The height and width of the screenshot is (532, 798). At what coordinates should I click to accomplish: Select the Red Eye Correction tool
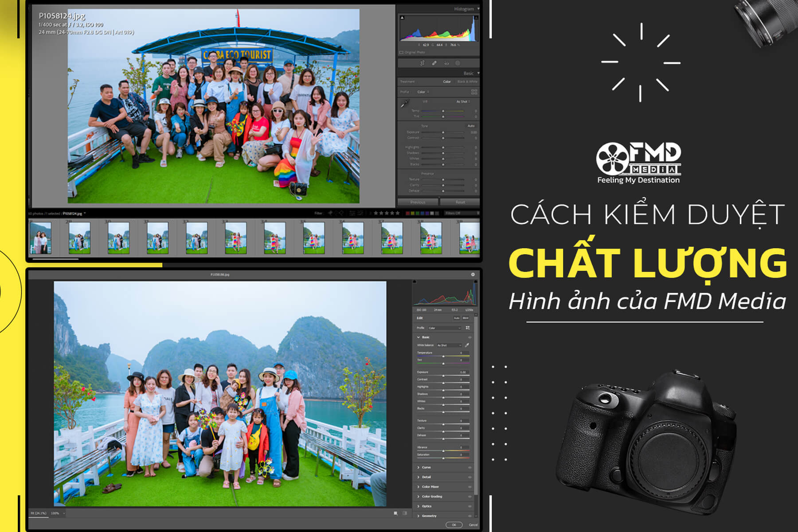[446, 63]
